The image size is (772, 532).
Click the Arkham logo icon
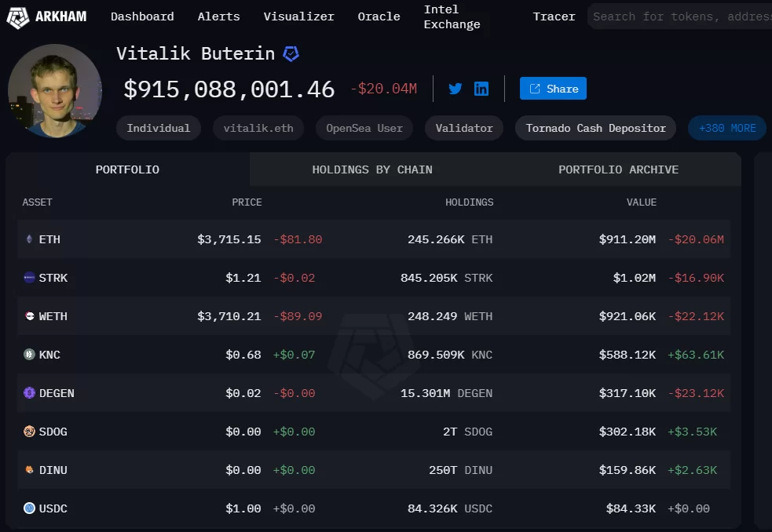coord(17,16)
